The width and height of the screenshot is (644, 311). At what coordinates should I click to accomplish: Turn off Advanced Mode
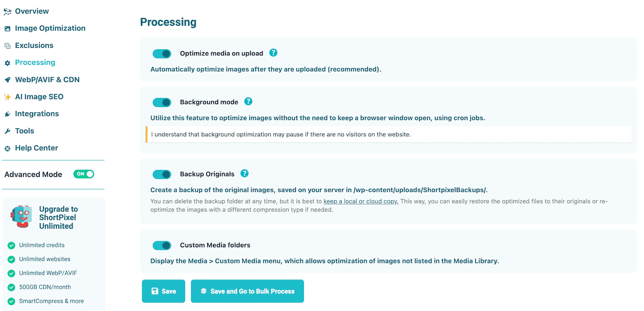(84, 174)
